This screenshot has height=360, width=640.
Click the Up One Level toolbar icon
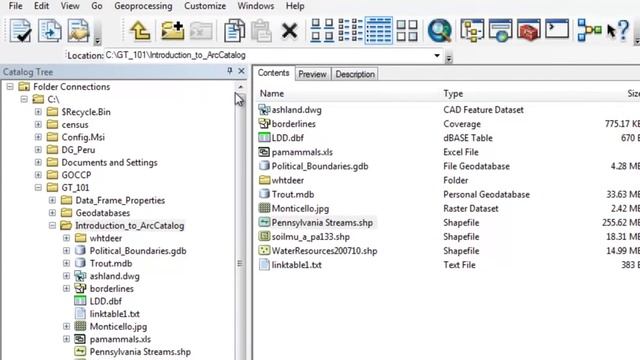point(140,31)
